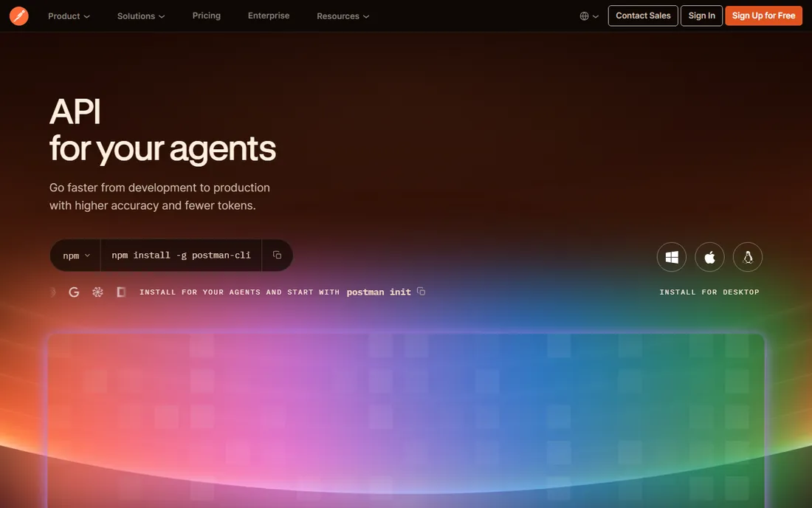Open the Enterprise page
The height and width of the screenshot is (508, 812).
tap(269, 16)
